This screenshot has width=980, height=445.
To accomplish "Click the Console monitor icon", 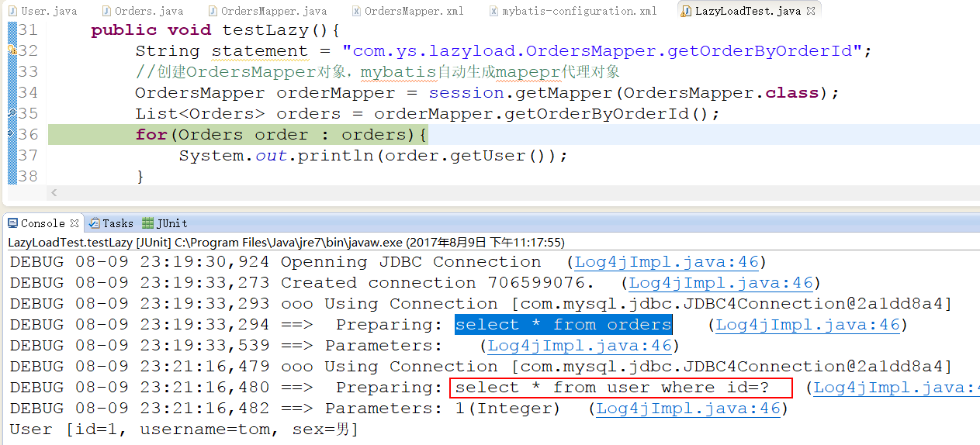I will (x=13, y=223).
